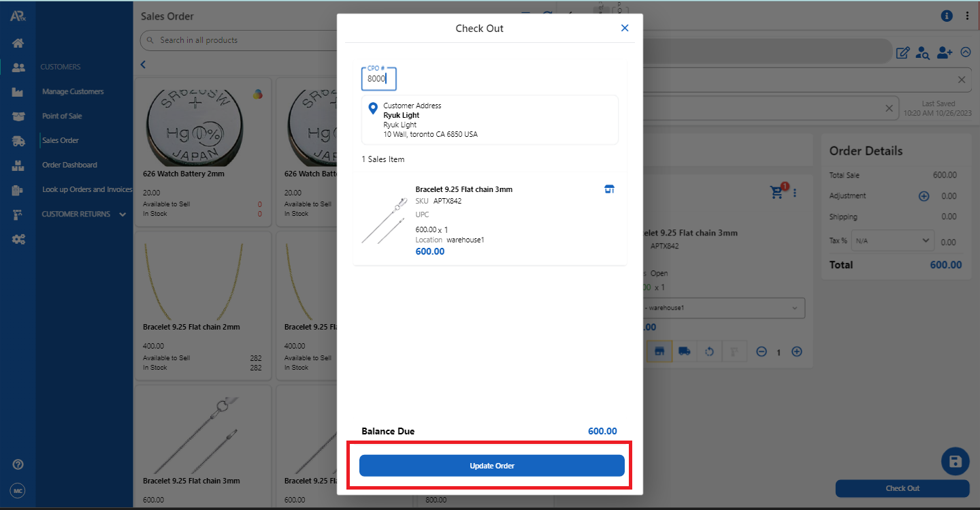This screenshot has height=510, width=980.
Task: Click the blue save floppy disk button
Action: 955,462
